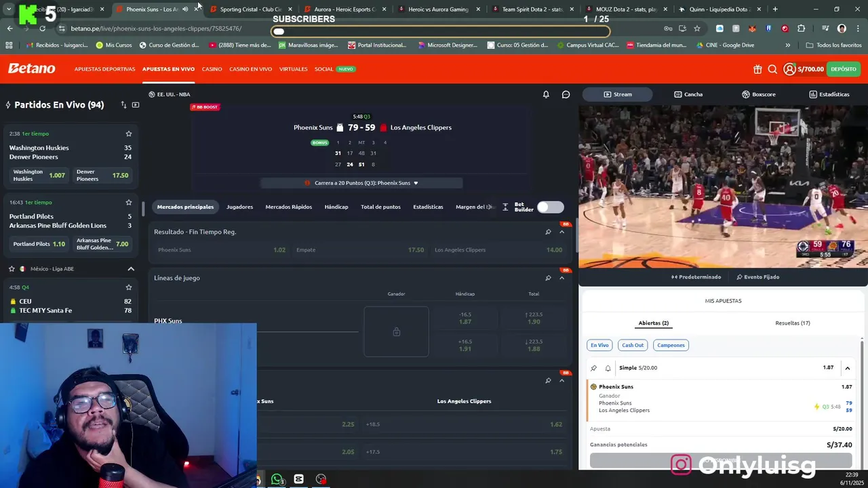This screenshot has width=868, height=488.
Task: Star the México Liga ABE league
Action: click(x=12, y=269)
